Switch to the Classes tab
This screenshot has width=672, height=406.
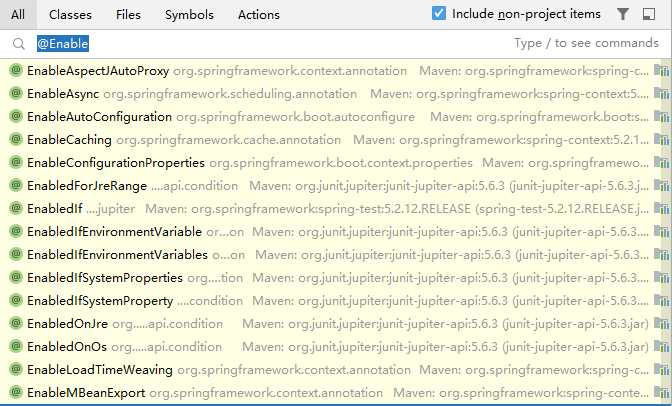click(x=70, y=15)
